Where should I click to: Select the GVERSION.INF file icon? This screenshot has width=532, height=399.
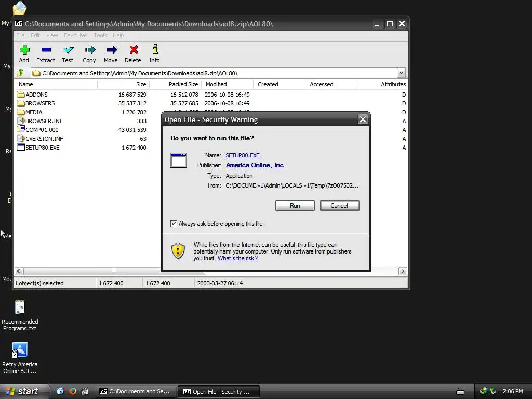click(21, 138)
